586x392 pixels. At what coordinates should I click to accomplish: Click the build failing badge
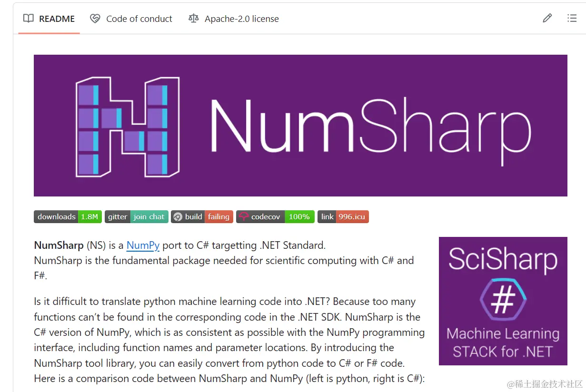tap(202, 217)
